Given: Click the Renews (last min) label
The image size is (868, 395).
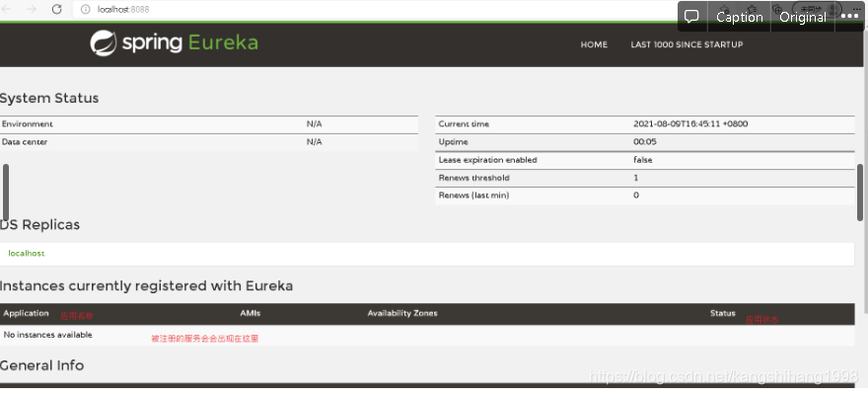Looking at the screenshot, I should (473, 195).
